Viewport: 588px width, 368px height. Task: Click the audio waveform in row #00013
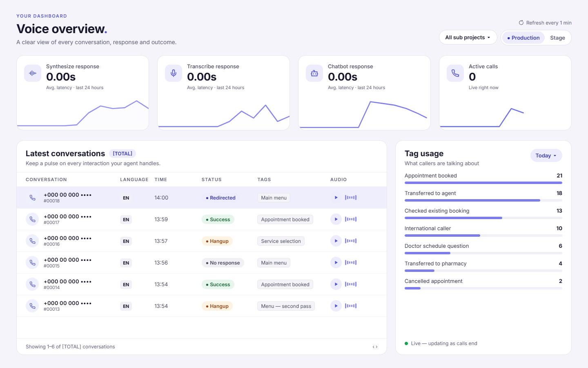tap(351, 306)
